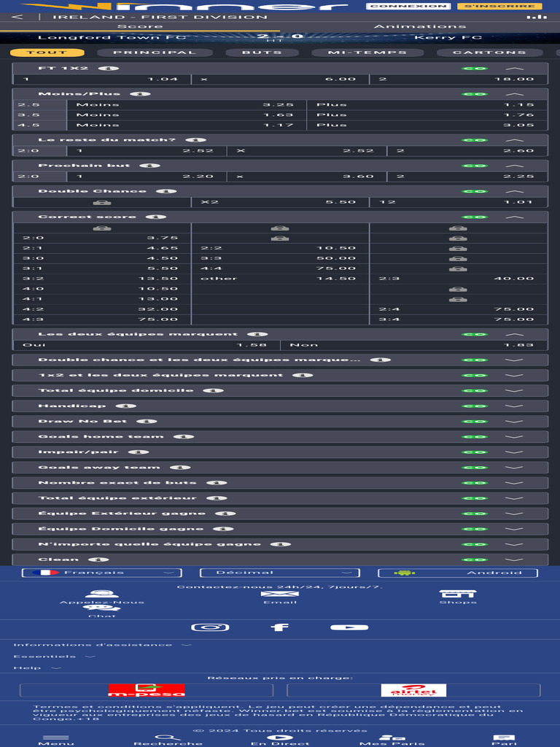Open the statistics bar chart icon

537,17
